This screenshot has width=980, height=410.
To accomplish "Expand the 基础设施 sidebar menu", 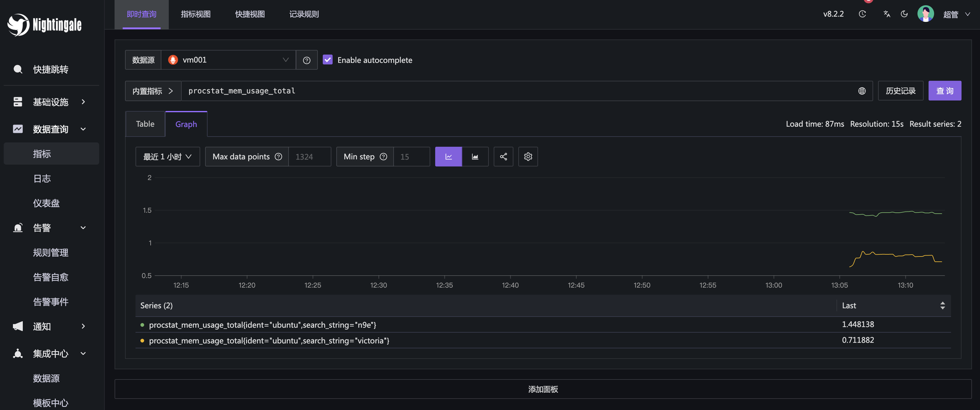I will pyautogui.click(x=51, y=102).
